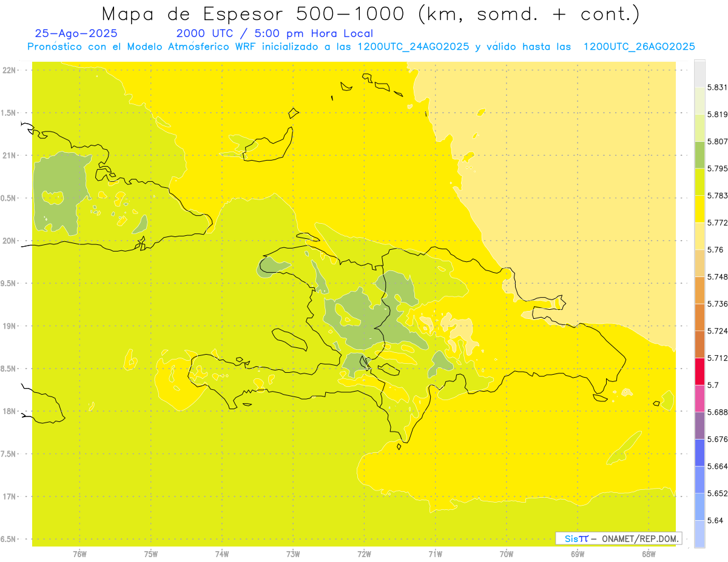728x562 pixels.
Task: Click the legend value 5.676
Action: (x=717, y=439)
